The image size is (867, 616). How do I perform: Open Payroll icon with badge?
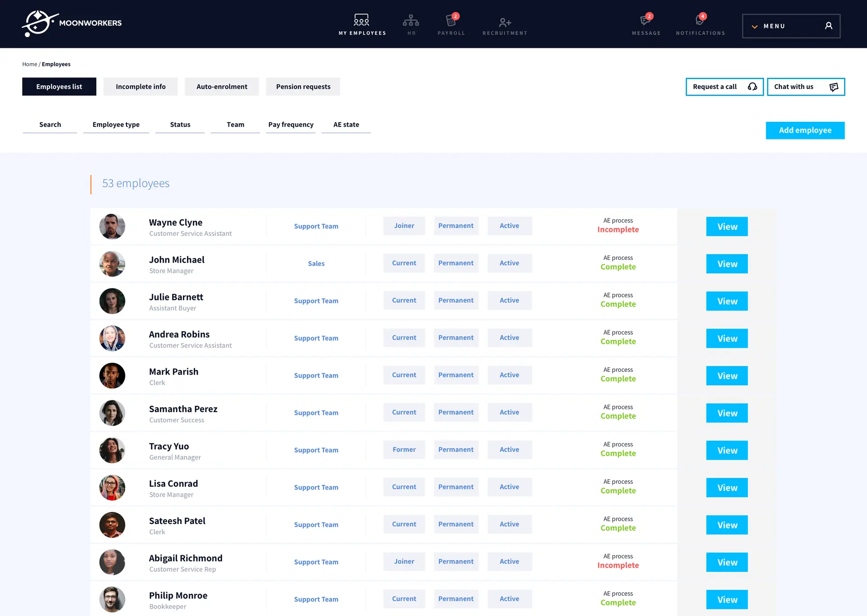[x=451, y=21]
